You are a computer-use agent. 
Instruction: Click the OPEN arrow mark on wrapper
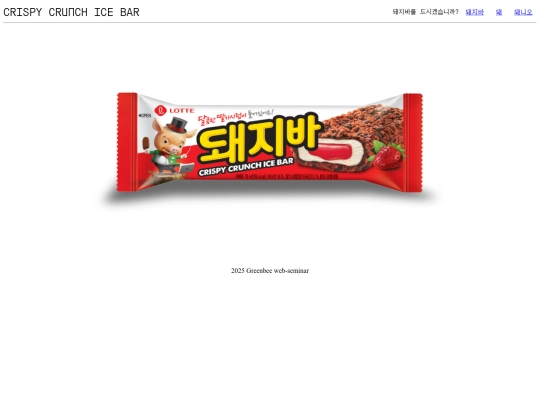[144, 115]
